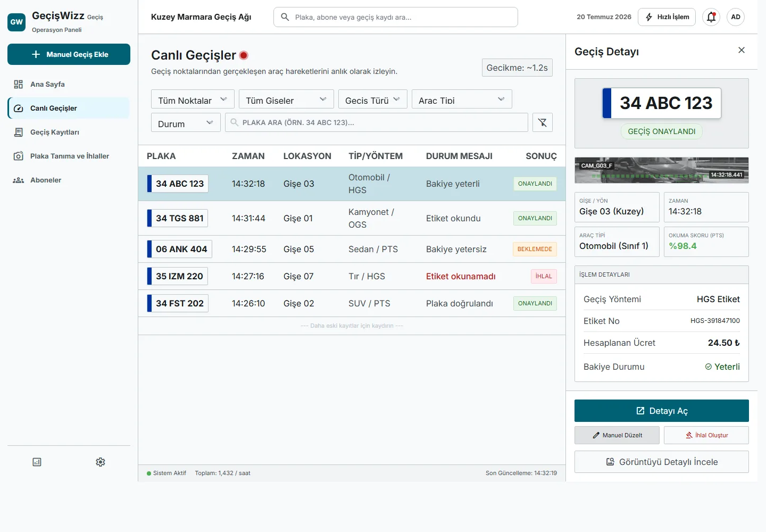Open Plaka Tanıma ve İhlaller page
This screenshot has width=766, height=532.
69,156
